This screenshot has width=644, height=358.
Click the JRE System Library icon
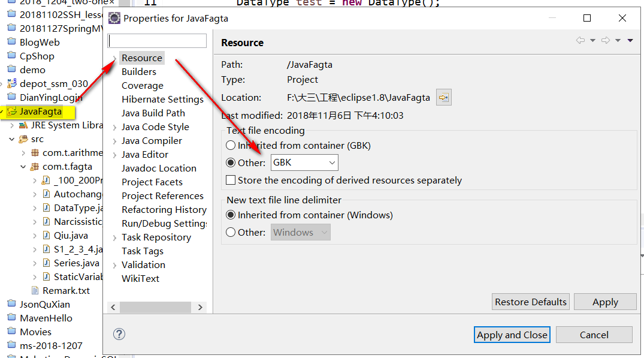coord(24,125)
